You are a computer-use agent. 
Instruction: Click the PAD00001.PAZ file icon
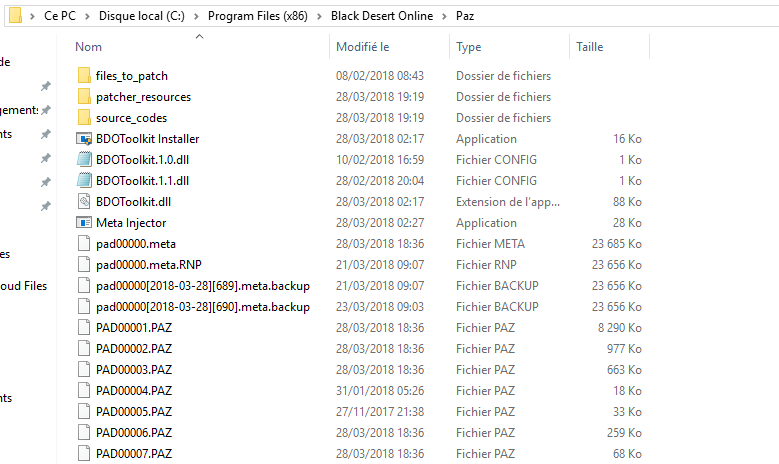tap(84, 328)
